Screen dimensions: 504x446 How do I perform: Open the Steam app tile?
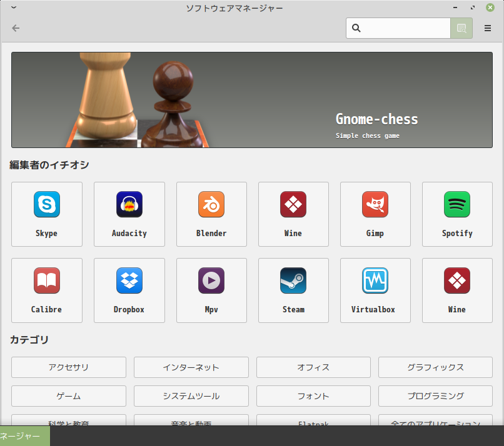[x=293, y=290]
